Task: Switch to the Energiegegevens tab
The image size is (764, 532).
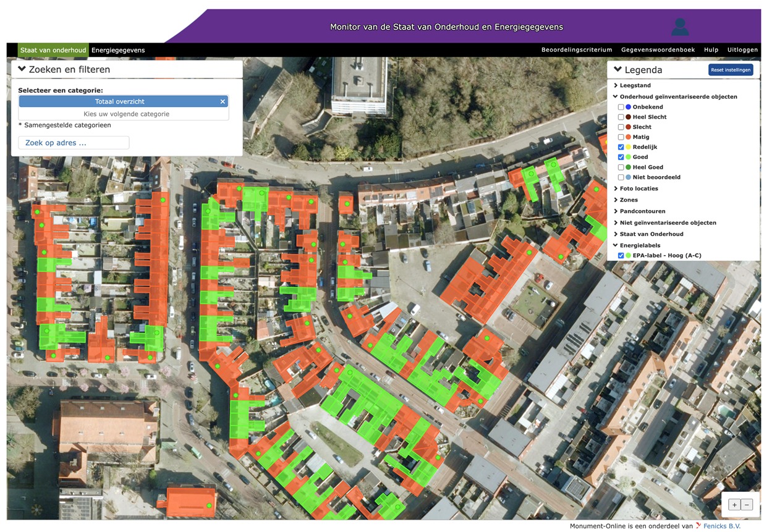Action: pos(118,50)
